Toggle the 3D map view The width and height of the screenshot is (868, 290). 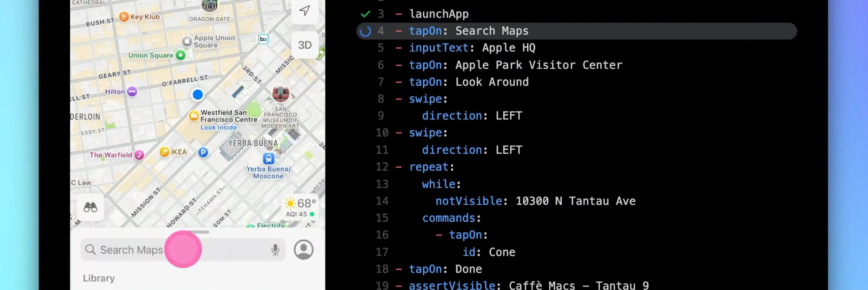305,45
